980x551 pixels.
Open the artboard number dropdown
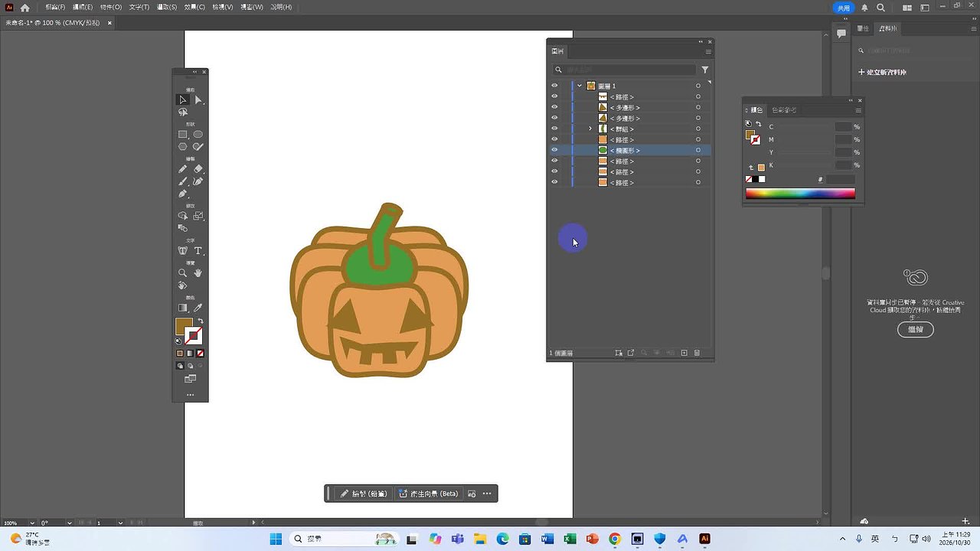tap(120, 523)
